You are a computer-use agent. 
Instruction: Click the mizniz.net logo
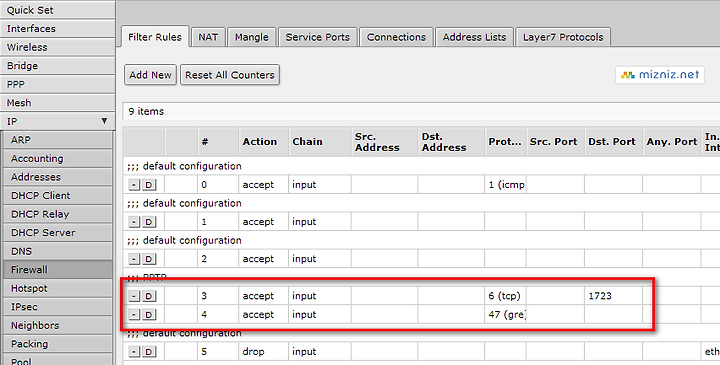pyautogui.click(x=660, y=75)
